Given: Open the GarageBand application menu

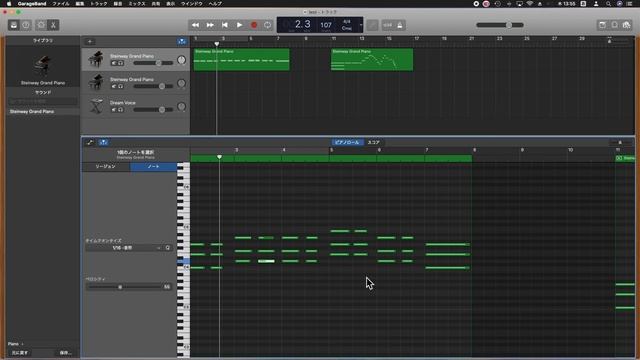Looking at the screenshot, I should click(32, 4).
